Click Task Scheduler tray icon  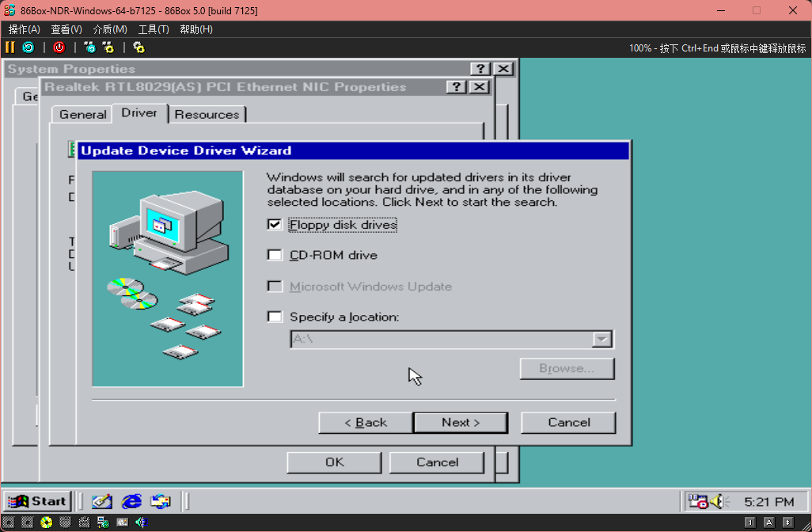pyautogui.click(x=697, y=501)
